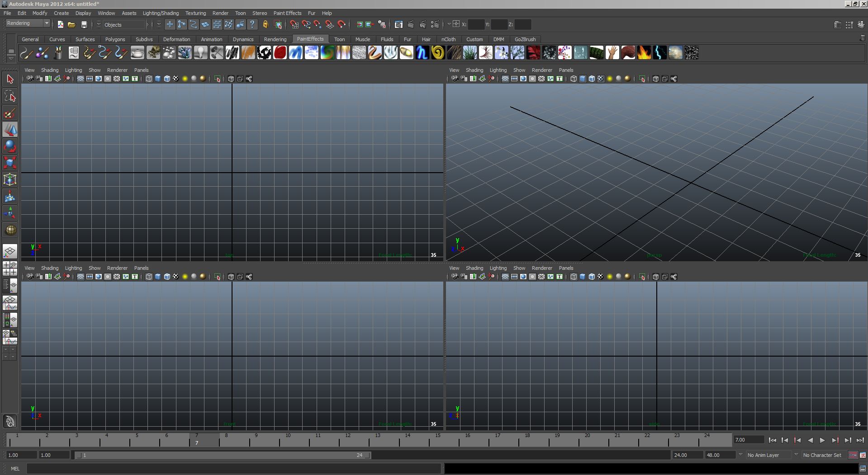Click the teapot brush shelf icon
This screenshot has width=868, height=475.
(x=137, y=53)
